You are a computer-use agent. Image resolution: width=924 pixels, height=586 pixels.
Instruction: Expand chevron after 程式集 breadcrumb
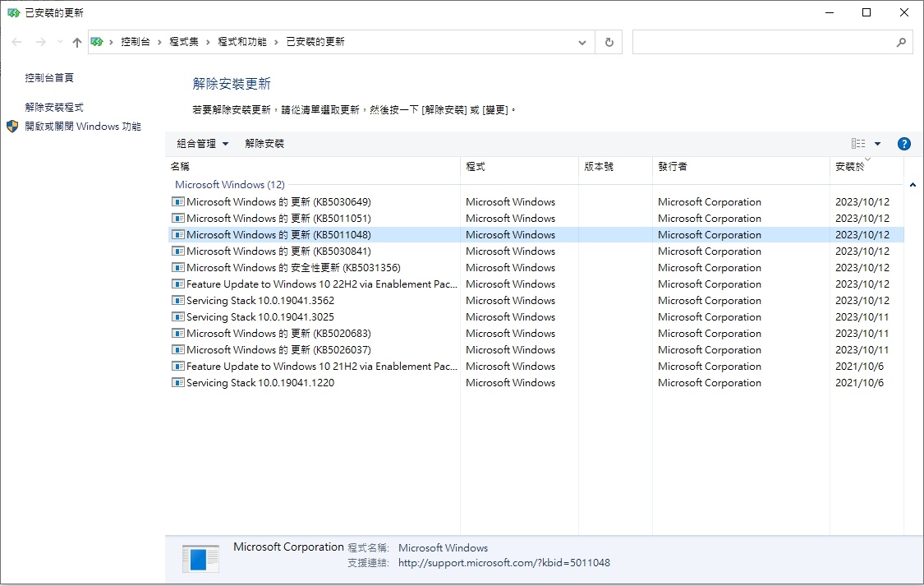208,43
